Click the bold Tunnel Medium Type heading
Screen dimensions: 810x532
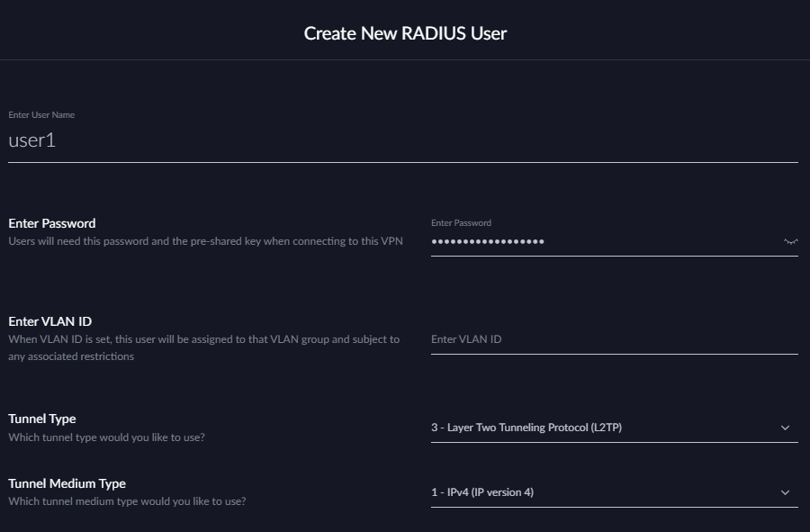coord(67,483)
